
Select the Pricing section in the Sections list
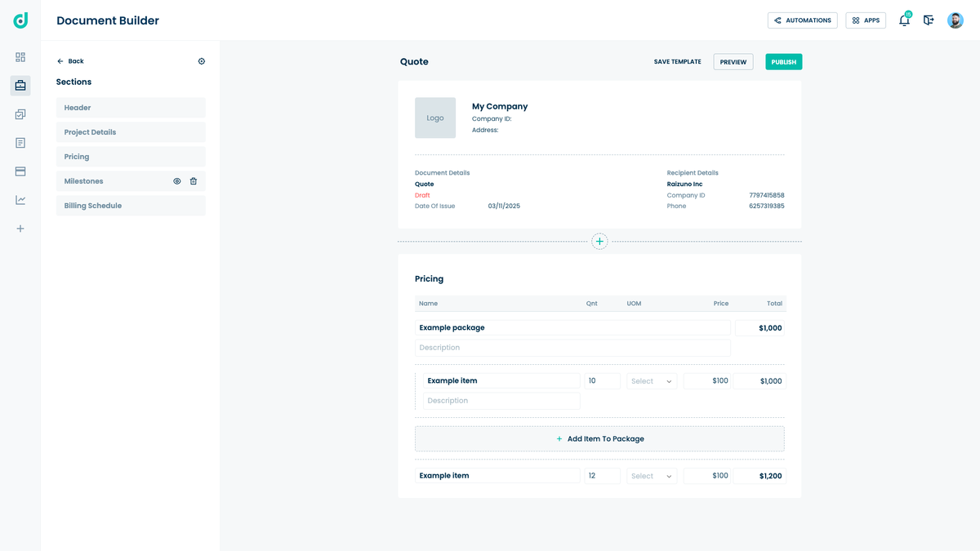(x=130, y=156)
